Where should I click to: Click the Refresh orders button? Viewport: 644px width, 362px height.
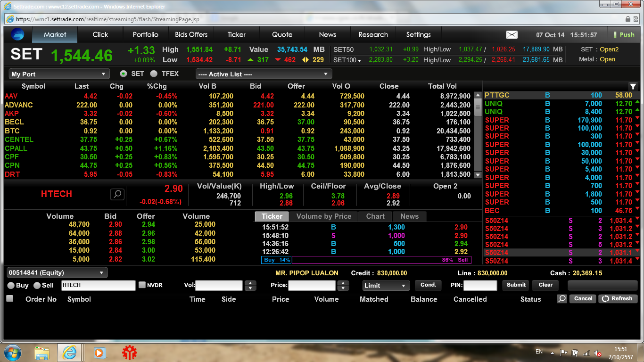click(x=618, y=298)
